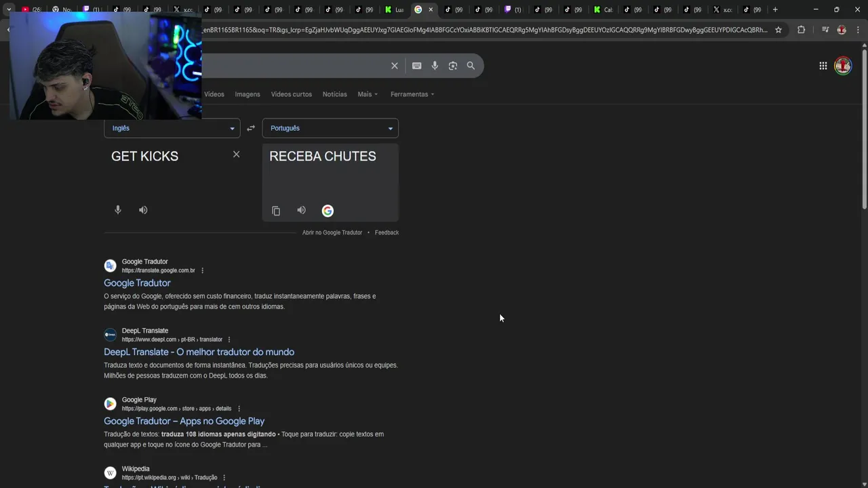Viewport: 868px width, 488px height.
Task: Click the Google Play favicon
Action: (110, 404)
